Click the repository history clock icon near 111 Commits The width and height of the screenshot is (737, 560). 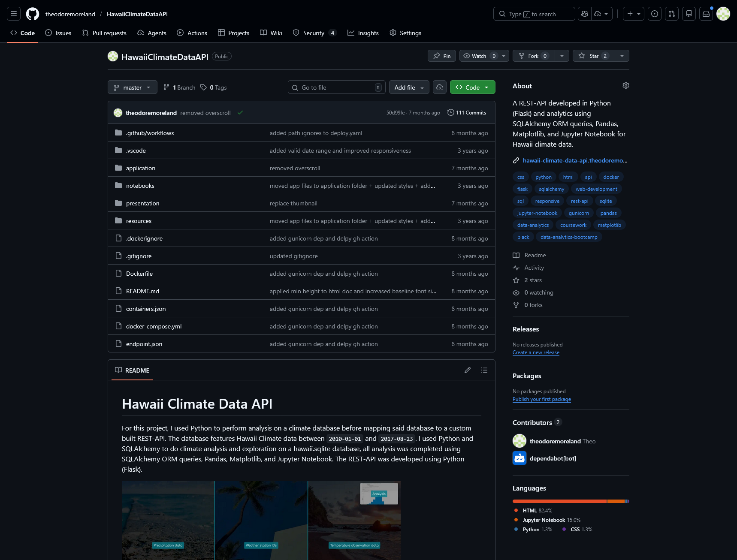(x=450, y=112)
